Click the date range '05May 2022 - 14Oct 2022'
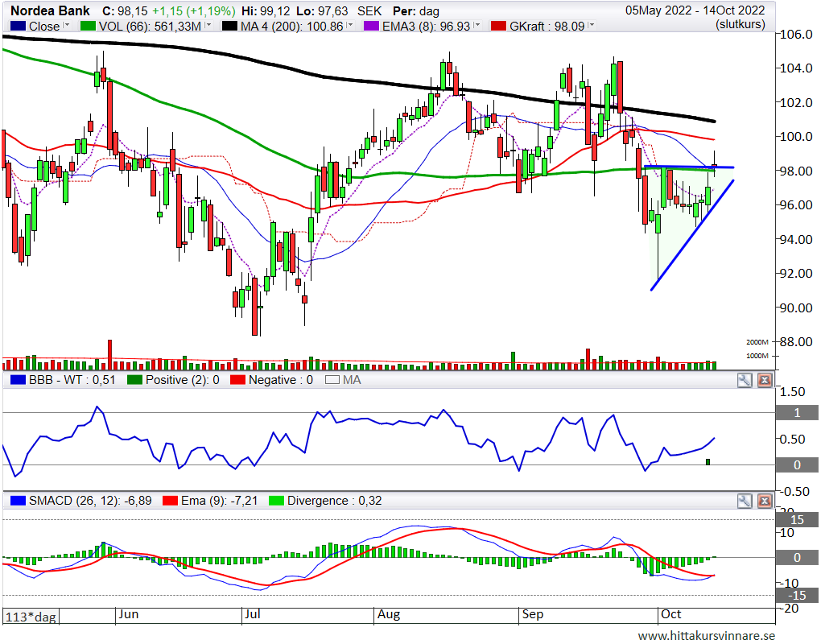The height and width of the screenshot is (644, 821). [x=695, y=10]
